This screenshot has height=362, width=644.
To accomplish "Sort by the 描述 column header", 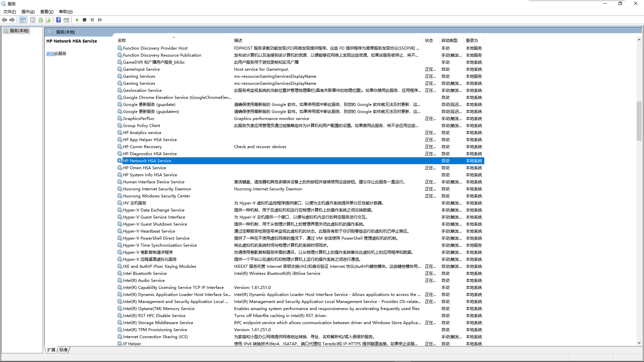I will 327,41.
